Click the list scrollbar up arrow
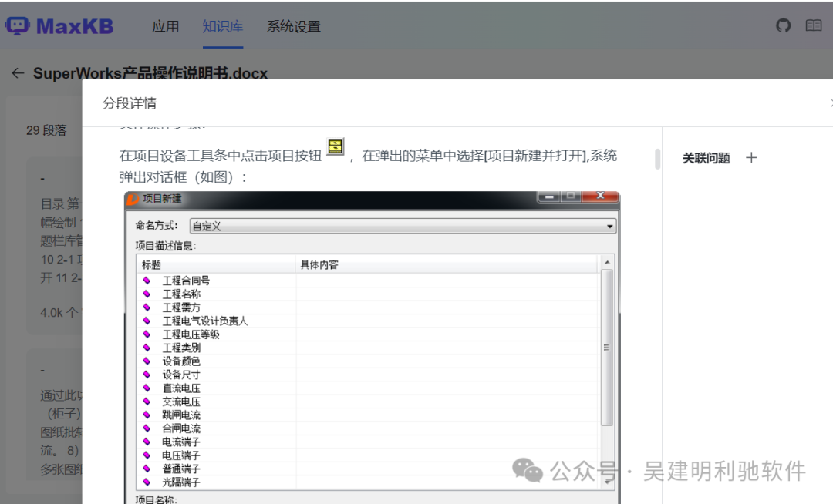The width and height of the screenshot is (833, 504). 607,263
